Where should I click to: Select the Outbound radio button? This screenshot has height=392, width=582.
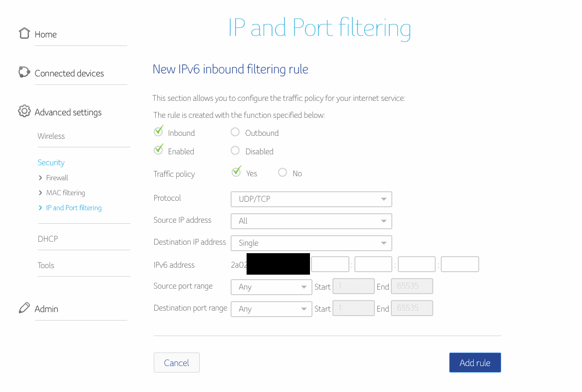235,132
